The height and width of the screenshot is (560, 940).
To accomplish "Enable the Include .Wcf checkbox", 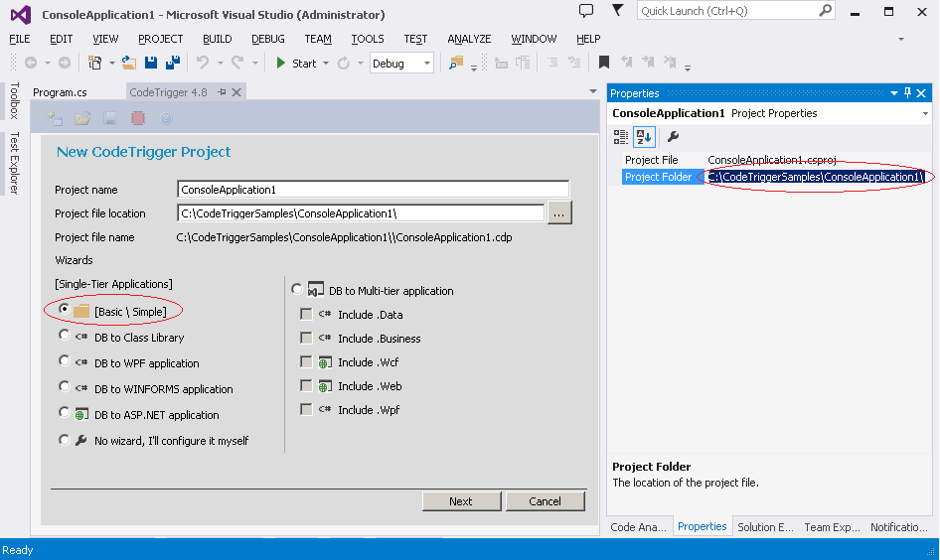I will [x=306, y=362].
